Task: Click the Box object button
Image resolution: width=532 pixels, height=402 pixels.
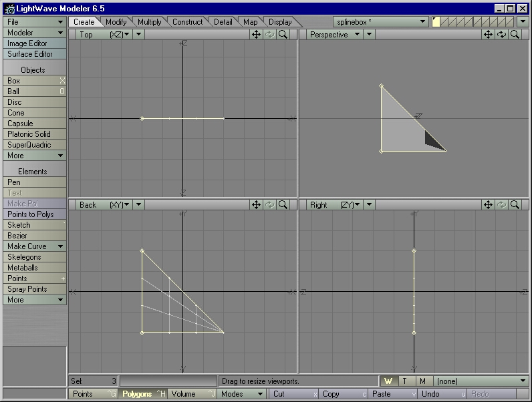Action: click(x=35, y=81)
